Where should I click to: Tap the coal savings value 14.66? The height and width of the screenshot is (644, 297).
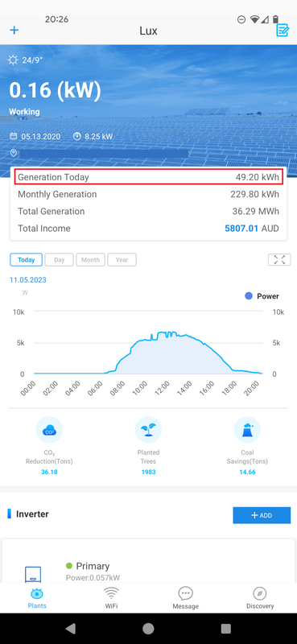coord(247,472)
